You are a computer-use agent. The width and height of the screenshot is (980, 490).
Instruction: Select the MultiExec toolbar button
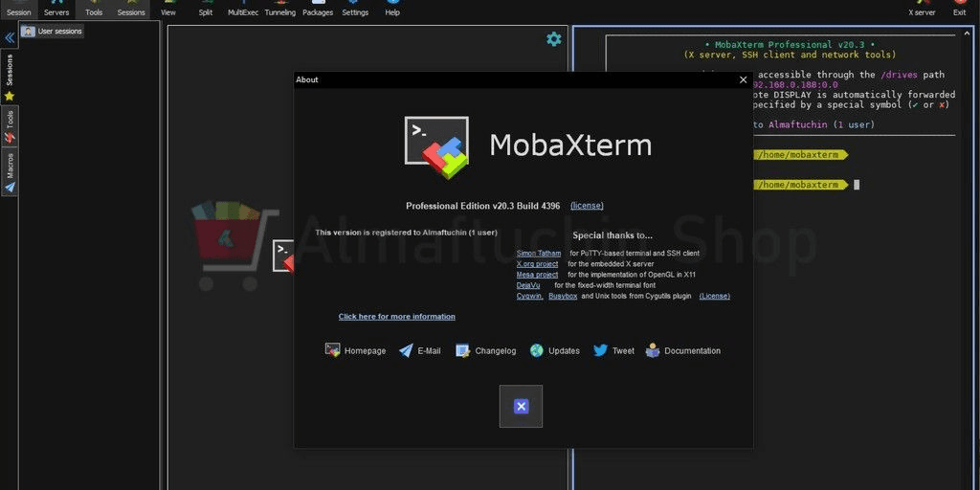click(x=243, y=9)
